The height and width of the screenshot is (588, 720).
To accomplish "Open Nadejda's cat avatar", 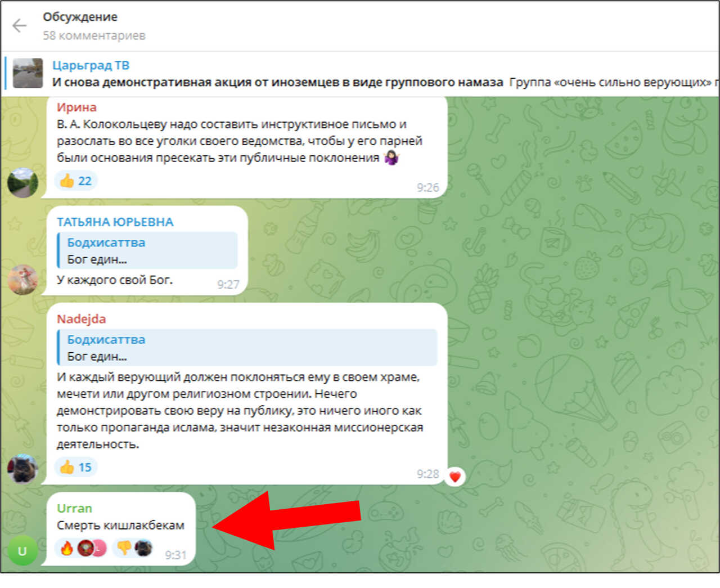I will click(22, 469).
